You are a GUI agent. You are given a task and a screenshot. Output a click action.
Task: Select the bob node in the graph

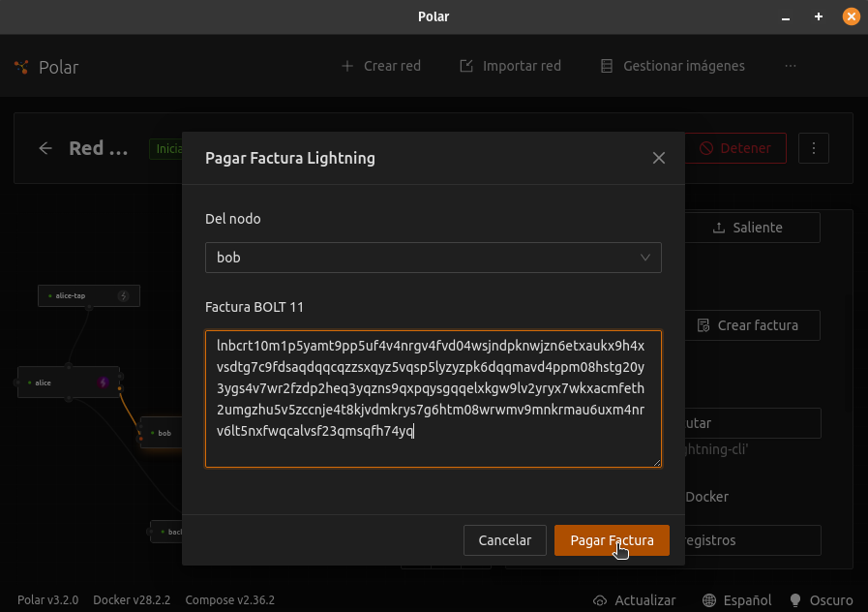(163, 433)
